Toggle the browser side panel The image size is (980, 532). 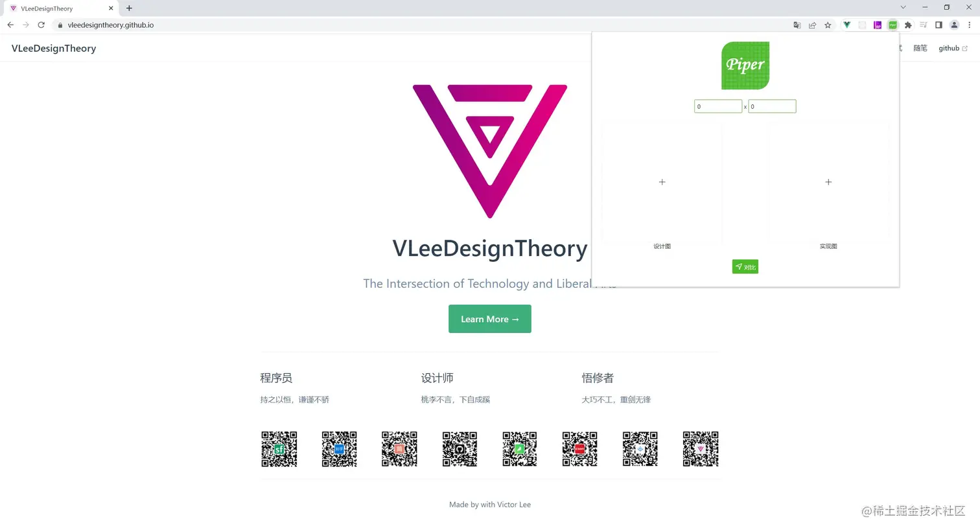click(x=939, y=25)
